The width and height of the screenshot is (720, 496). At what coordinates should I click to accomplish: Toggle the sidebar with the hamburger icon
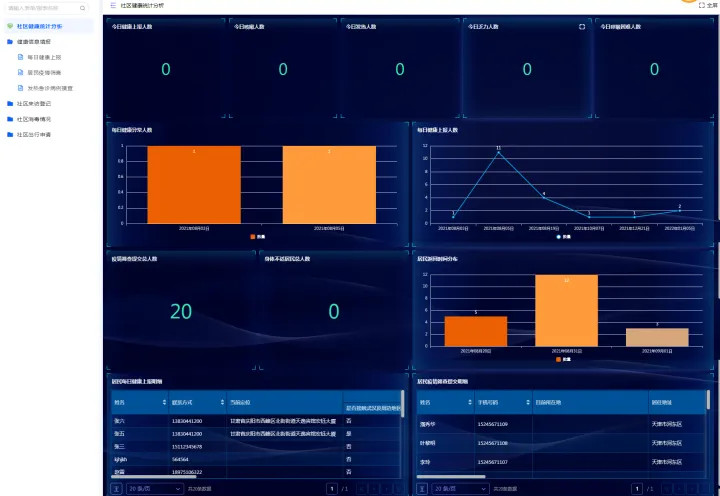(113, 6)
